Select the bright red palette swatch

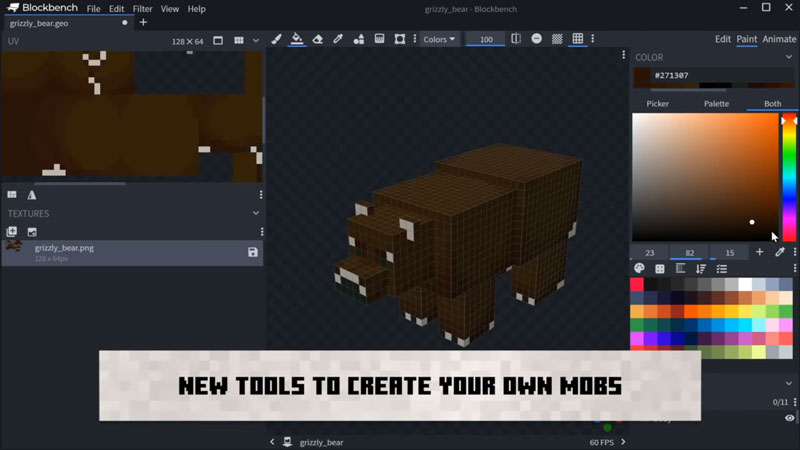(637, 284)
